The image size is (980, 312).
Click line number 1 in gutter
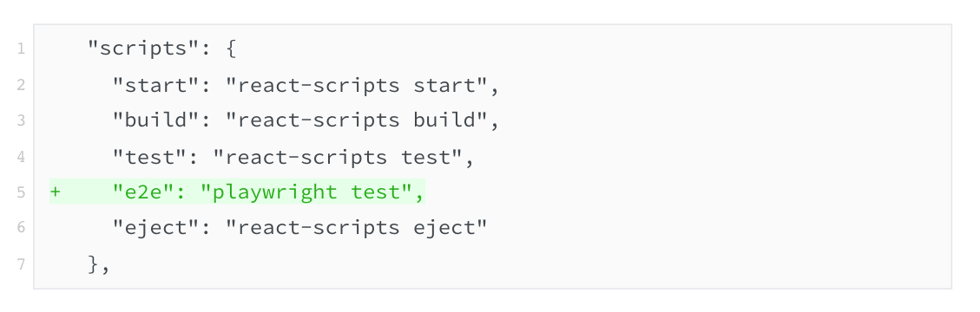coord(21,49)
